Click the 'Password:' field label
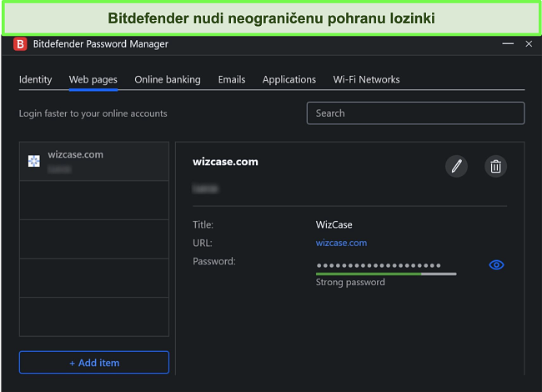This screenshot has height=392, width=542. pyautogui.click(x=214, y=261)
